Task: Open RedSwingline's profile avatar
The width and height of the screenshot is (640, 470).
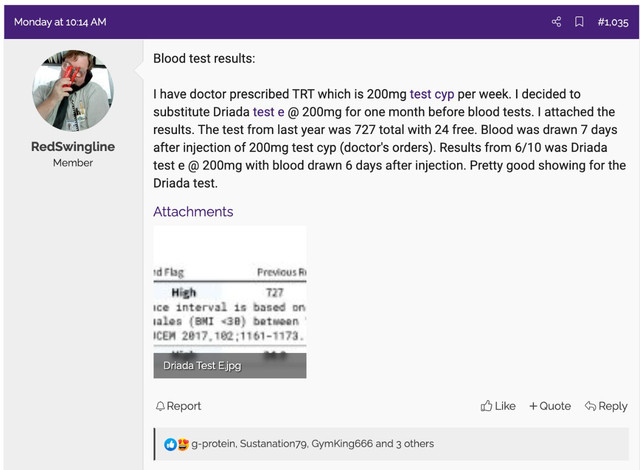Action: tap(73, 90)
